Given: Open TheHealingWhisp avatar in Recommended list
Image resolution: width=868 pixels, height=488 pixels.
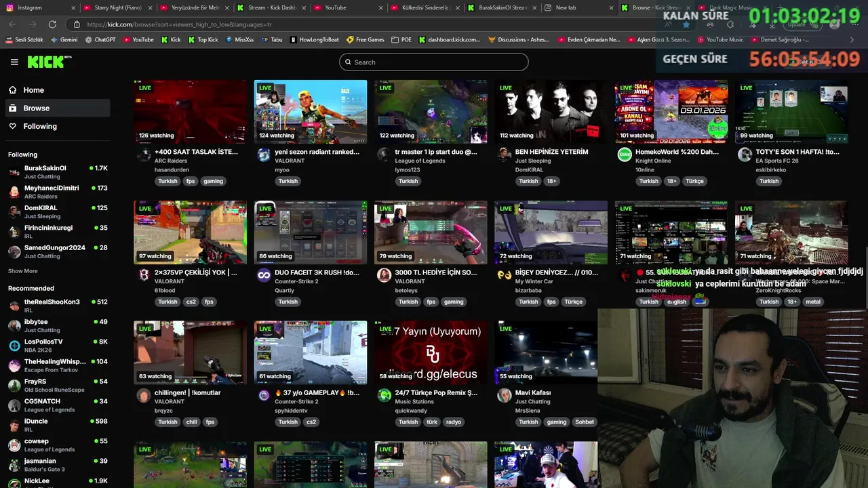Looking at the screenshot, I should click(x=14, y=365).
